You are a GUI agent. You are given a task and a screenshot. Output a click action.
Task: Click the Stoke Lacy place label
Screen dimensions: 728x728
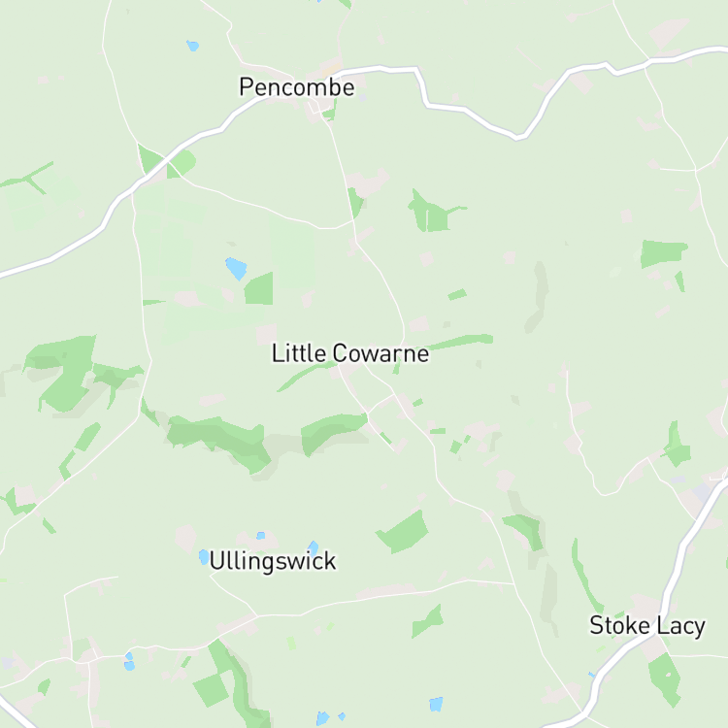click(x=647, y=625)
